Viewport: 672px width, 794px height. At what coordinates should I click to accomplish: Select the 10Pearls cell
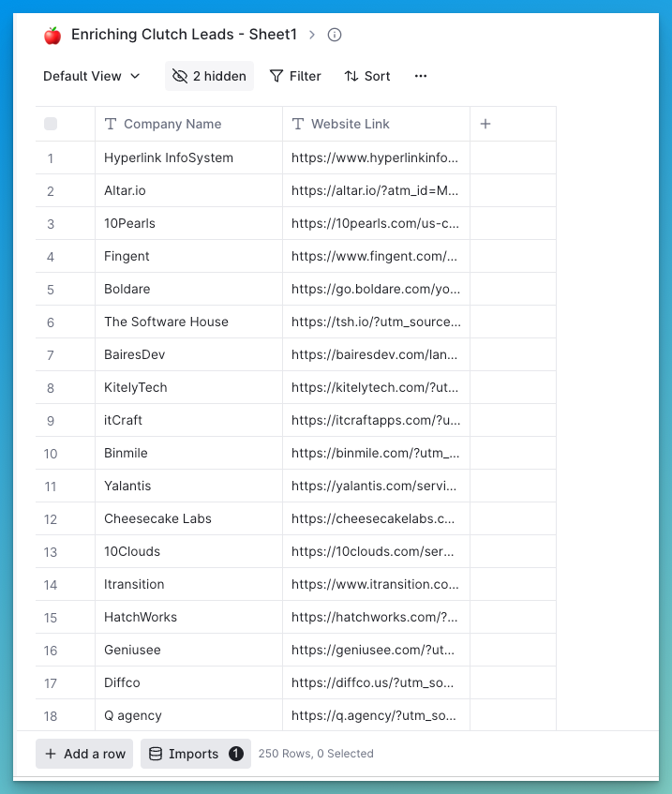tap(188, 223)
